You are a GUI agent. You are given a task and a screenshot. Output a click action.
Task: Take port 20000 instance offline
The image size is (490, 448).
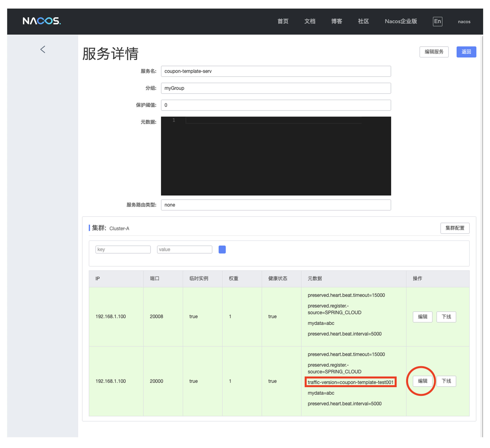pyautogui.click(x=446, y=381)
